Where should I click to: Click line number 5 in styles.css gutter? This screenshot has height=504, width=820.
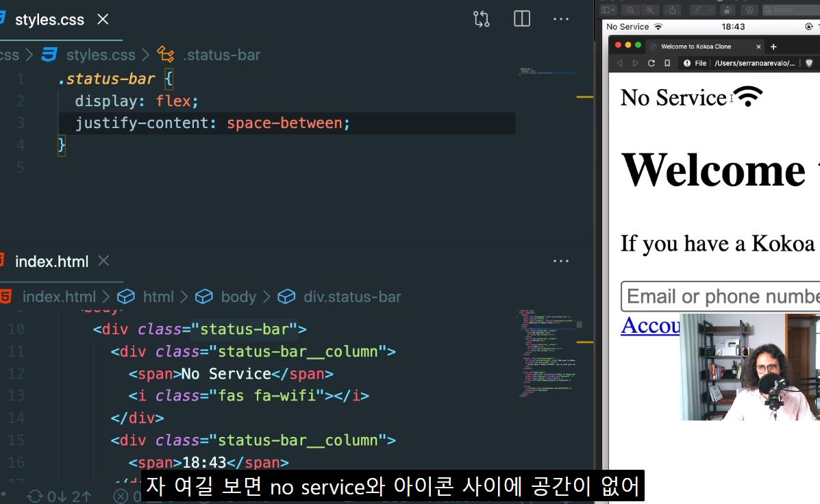[21, 167]
